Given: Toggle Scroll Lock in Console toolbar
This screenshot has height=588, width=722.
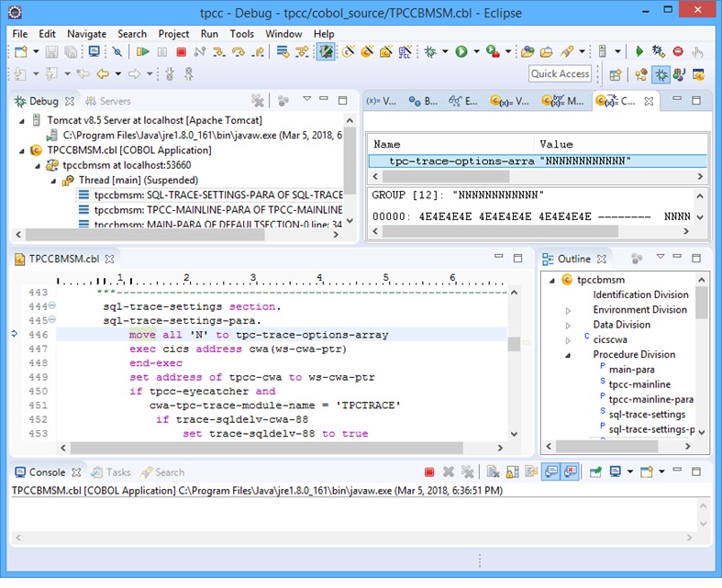Looking at the screenshot, I should click(513, 472).
